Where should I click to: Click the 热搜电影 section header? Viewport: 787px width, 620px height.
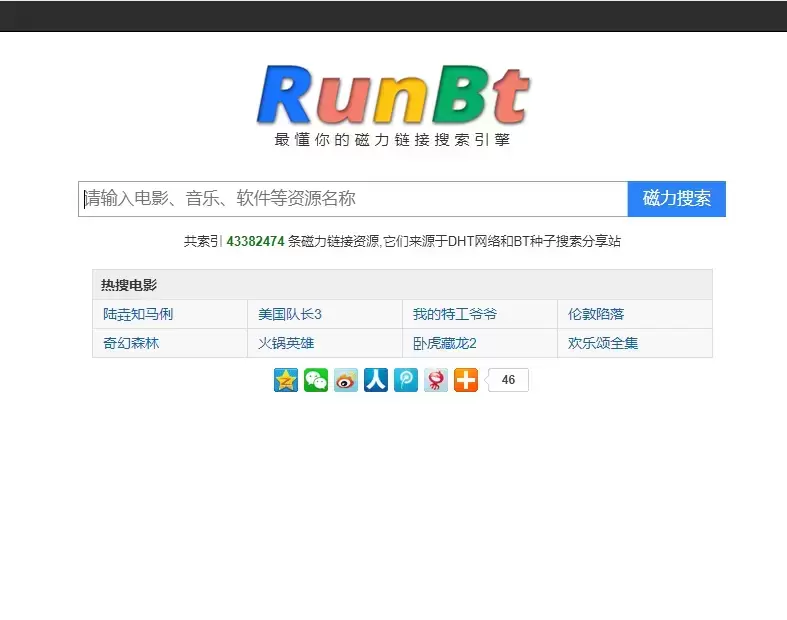(129, 285)
